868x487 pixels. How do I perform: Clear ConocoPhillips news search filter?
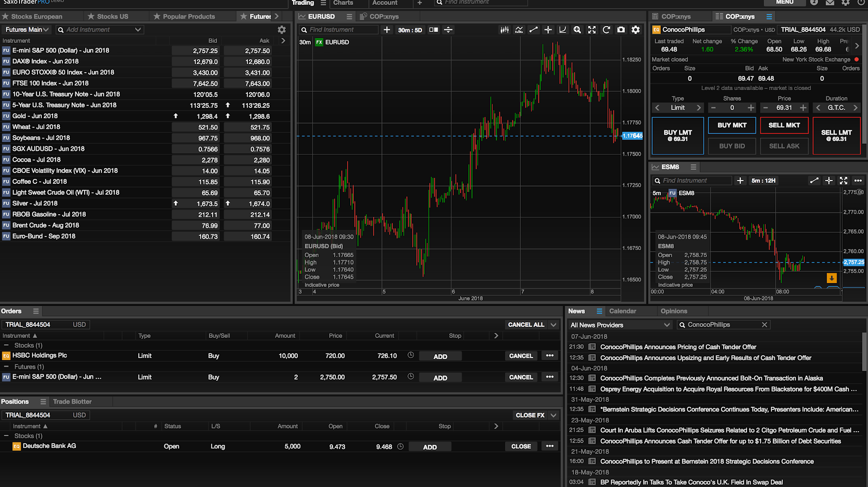[x=764, y=325]
